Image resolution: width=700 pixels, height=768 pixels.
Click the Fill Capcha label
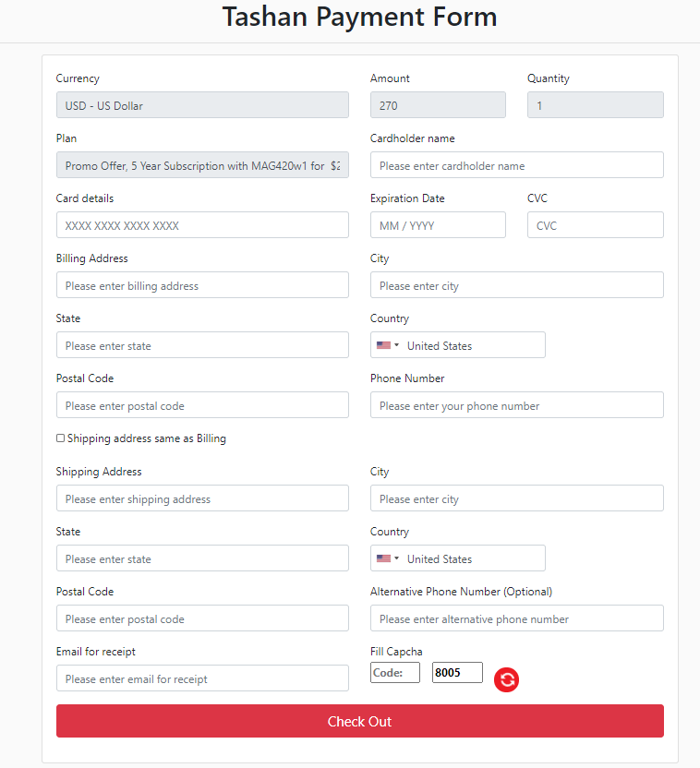pos(396,652)
